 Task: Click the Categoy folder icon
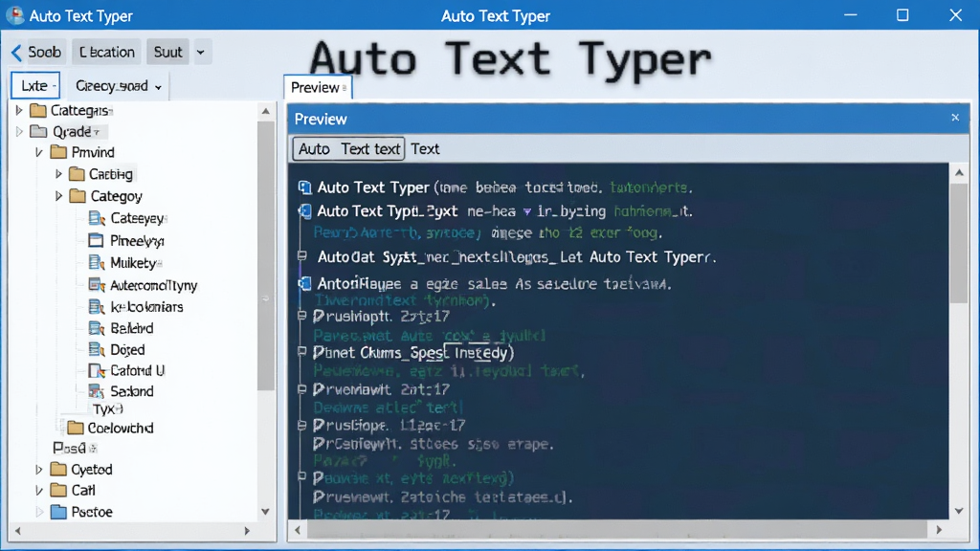point(78,196)
